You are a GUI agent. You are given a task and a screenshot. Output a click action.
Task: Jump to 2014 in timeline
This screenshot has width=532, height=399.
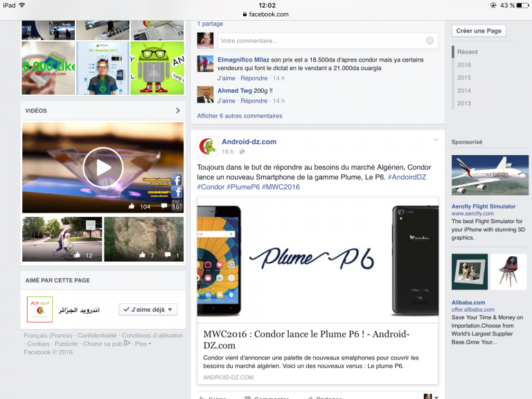pos(464,91)
